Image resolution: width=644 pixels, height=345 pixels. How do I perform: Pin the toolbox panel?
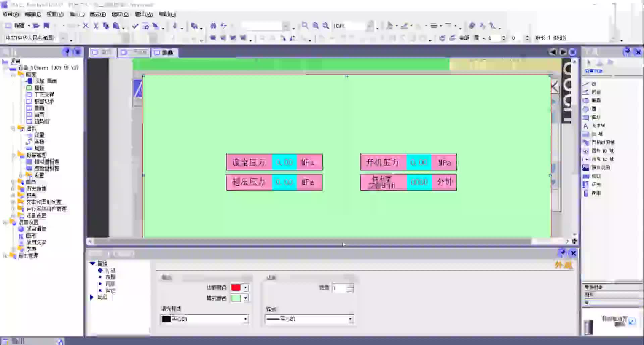pos(627,52)
